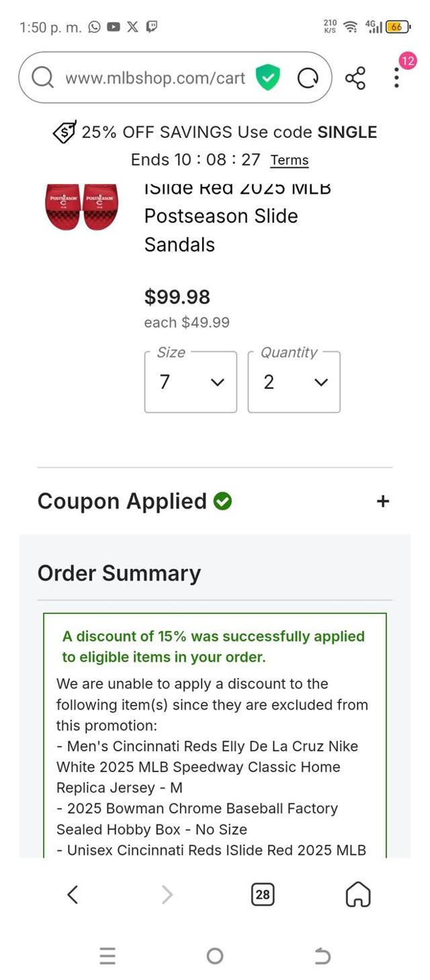Tap the green security shield icon
This screenshot has height=980, width=430.
point(267,78)
